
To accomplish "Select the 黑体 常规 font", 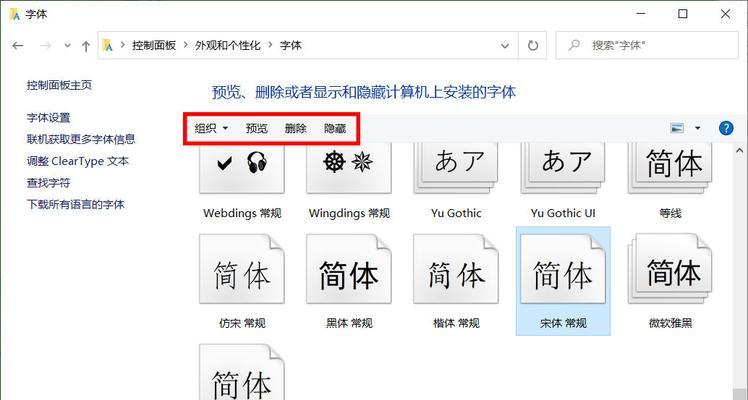I will pos(349,281).
